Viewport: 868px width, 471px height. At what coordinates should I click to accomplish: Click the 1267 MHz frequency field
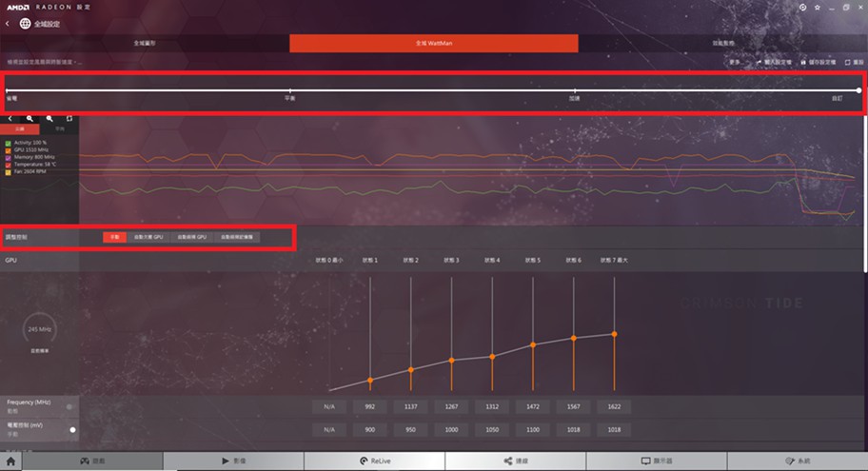[x=452, y=407]
